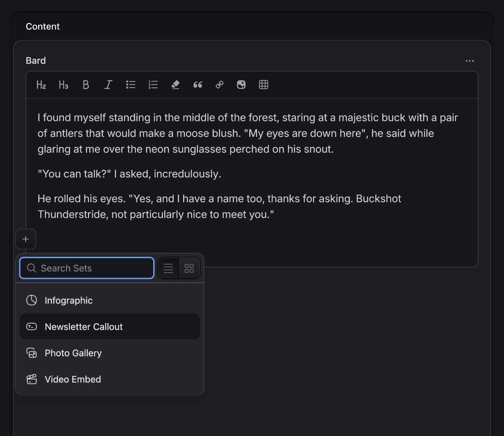Select the Photo Gallery set

click(x=73, y=353)
